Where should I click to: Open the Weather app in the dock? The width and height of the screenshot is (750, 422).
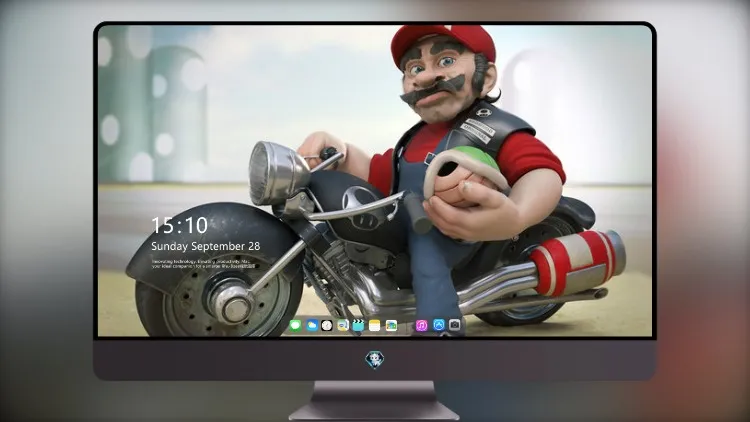[x=312, y=325]
